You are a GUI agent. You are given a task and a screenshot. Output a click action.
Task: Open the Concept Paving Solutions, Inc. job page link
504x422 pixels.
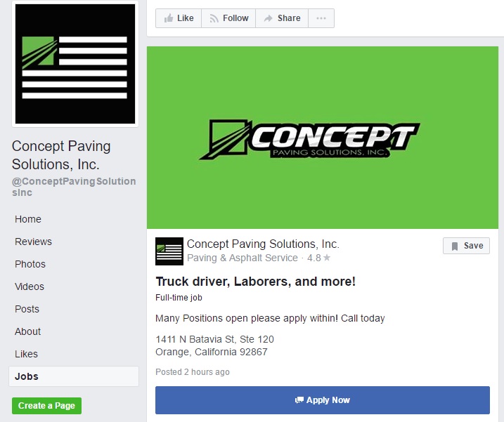click(263, 244)
